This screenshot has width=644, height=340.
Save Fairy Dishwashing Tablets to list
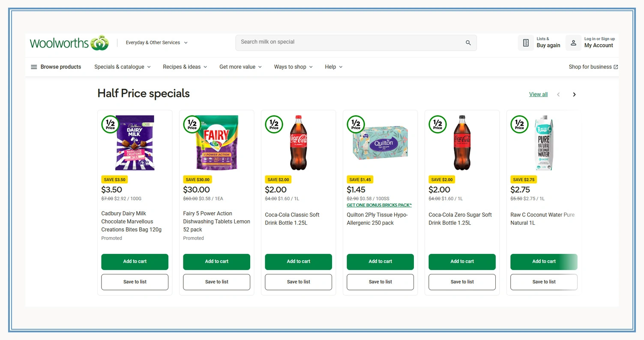point(216,282)
